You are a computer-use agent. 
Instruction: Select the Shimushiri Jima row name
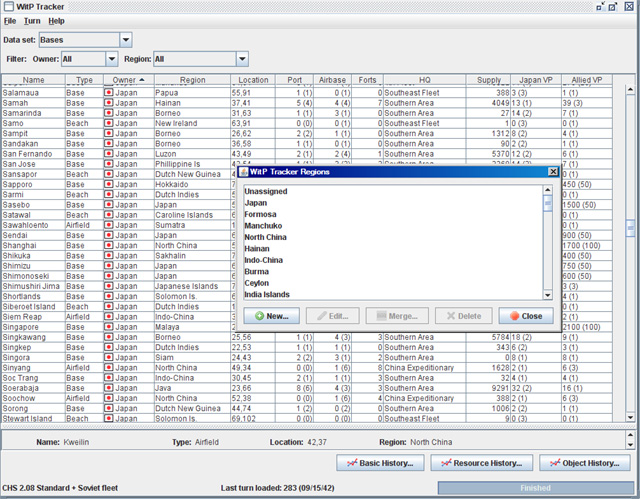pos(31,286)
